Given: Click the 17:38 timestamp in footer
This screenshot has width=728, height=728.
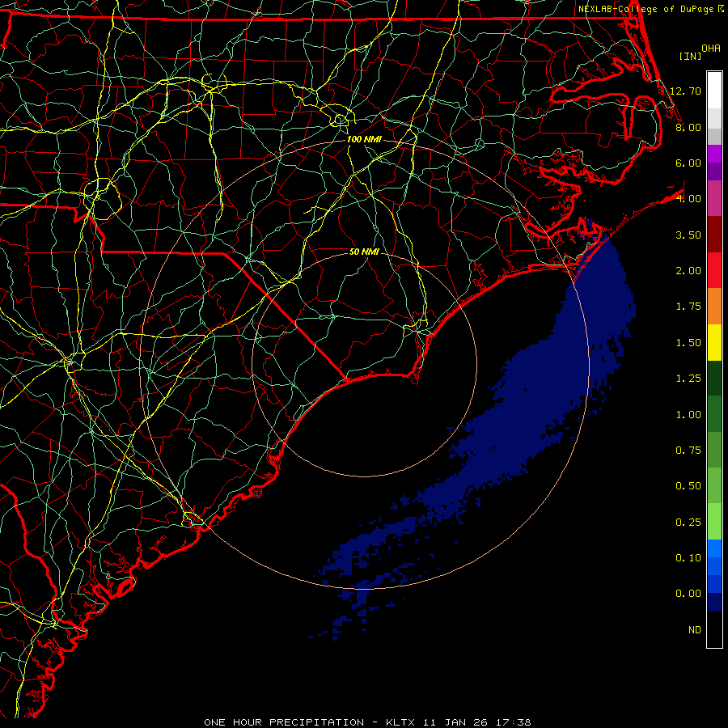Looking at the screenshot, I should pos(515,722).
